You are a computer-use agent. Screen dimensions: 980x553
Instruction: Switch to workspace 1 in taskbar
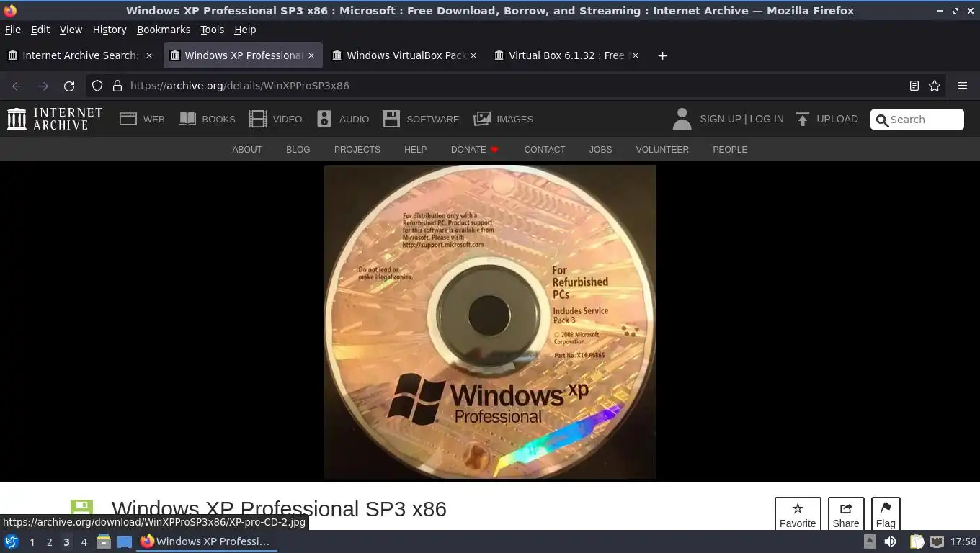point(32,541)
